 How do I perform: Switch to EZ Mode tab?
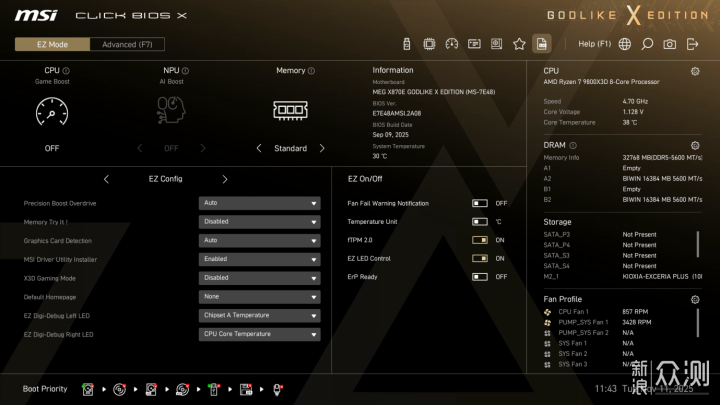point(52,45)
